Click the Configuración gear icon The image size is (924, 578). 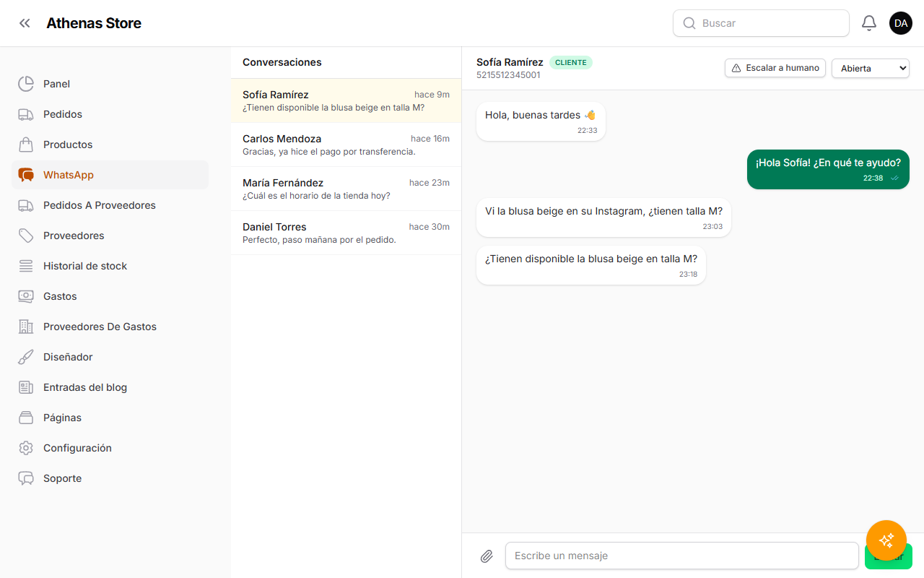coord(26,448)
